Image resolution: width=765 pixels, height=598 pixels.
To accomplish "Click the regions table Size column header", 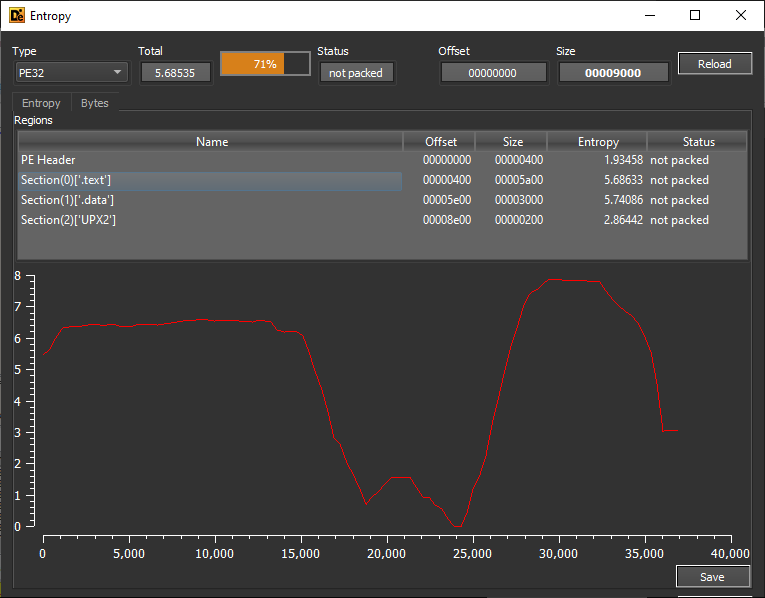I will click(512, 142).
